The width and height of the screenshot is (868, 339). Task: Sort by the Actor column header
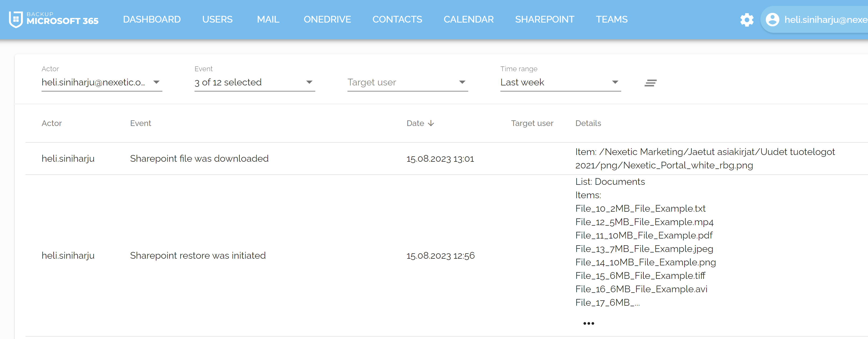[52, 124]
